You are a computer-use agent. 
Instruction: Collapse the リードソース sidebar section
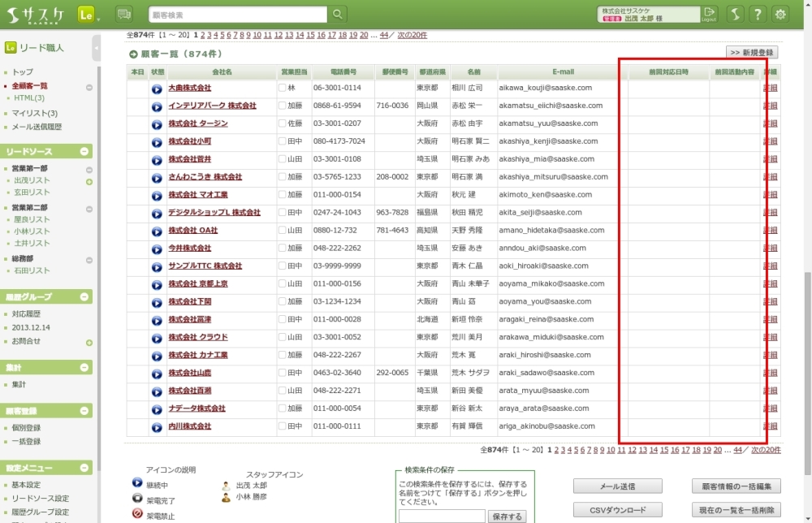(x=85, y=152)
